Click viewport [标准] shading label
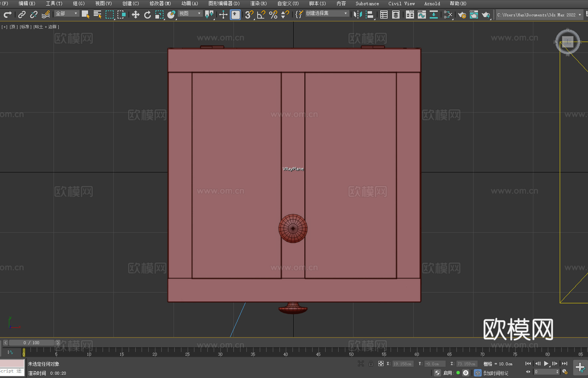 coord(25,27)
